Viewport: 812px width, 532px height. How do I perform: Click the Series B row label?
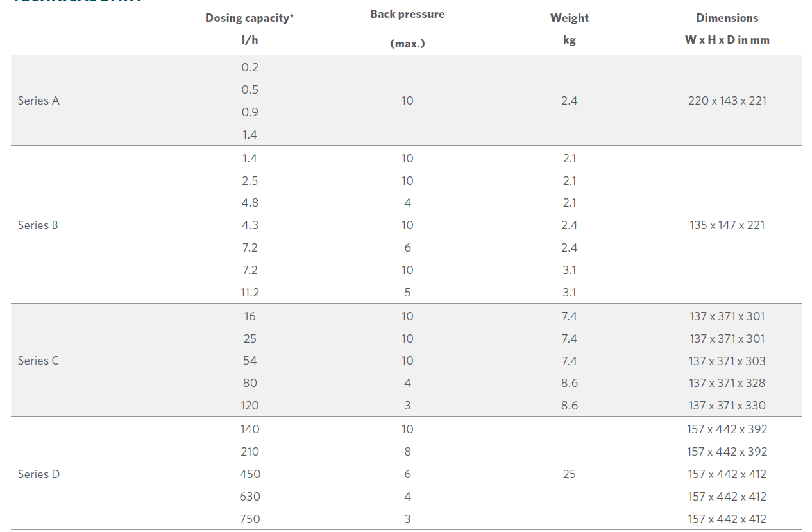coord(38,225)
